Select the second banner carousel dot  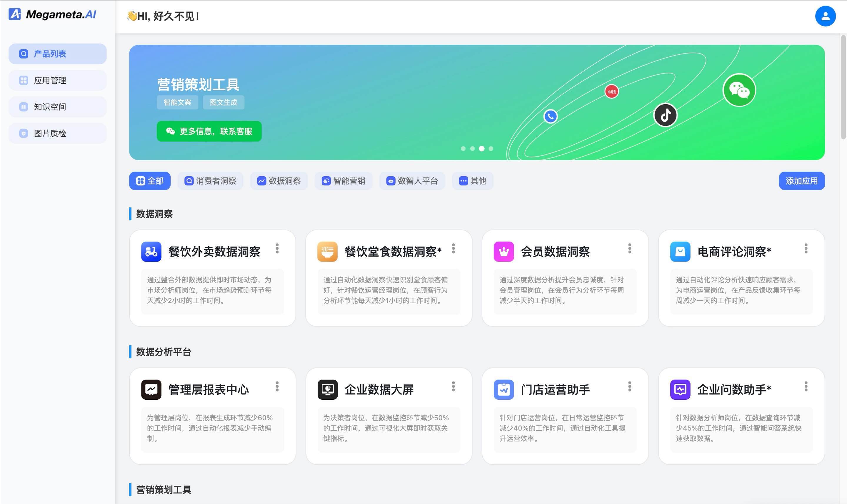(x=472, y=148)
